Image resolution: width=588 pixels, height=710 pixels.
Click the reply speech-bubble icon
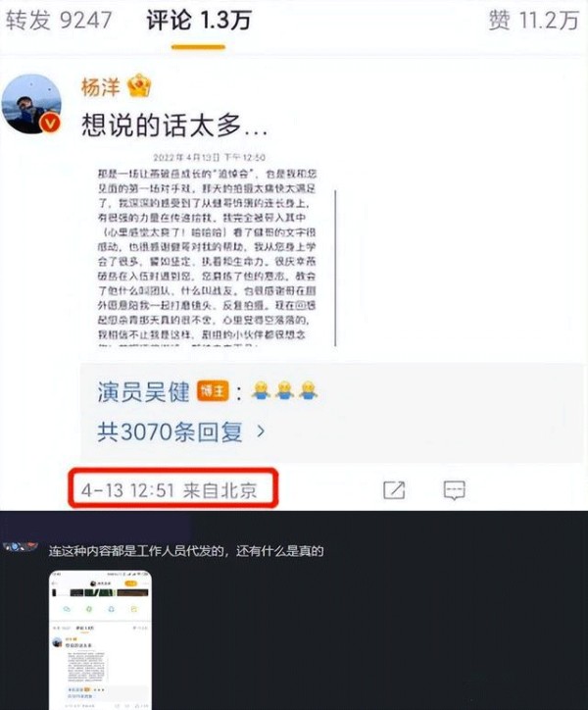pos(454,490)
